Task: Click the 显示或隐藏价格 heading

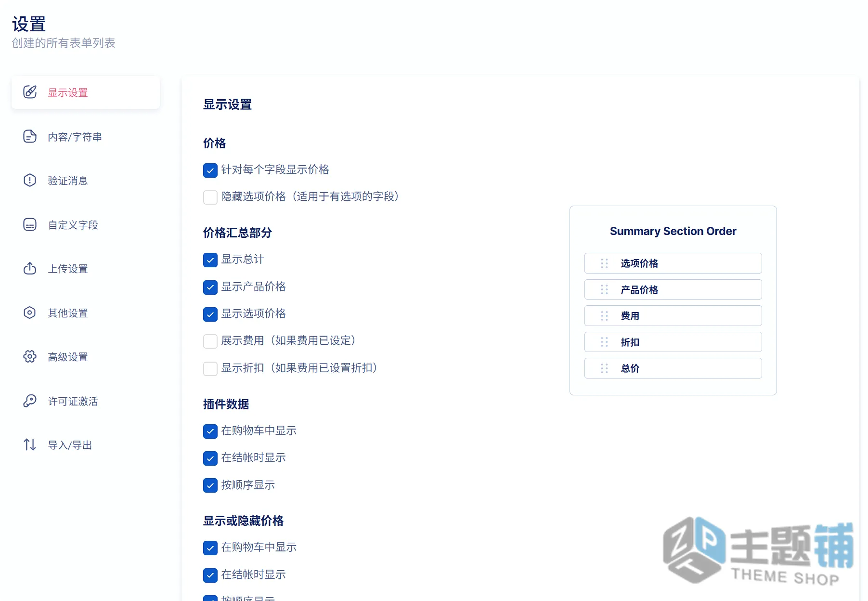Action: pos(243,521)
